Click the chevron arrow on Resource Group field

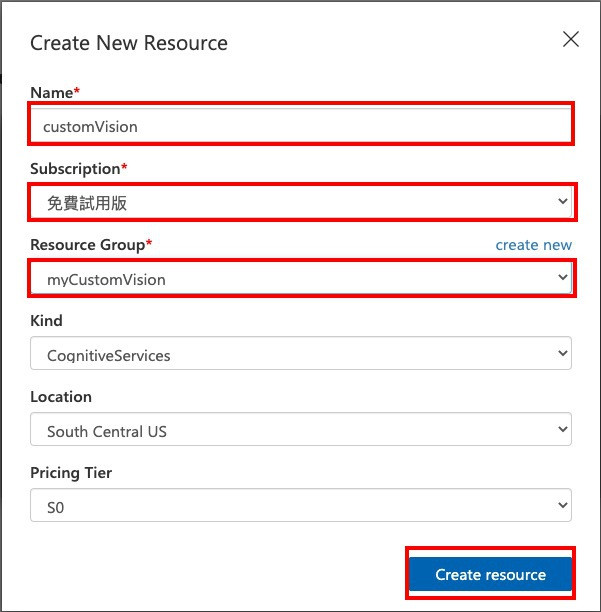(x=561, y=279)
